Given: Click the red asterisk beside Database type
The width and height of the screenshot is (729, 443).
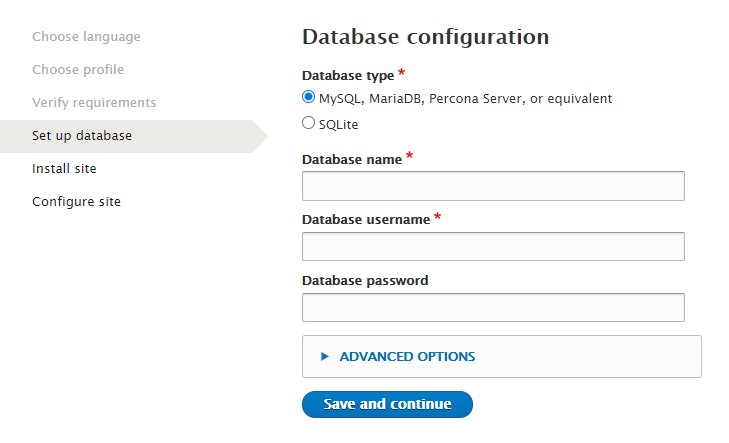Looking at the screenshot, I should coord(402,73).
